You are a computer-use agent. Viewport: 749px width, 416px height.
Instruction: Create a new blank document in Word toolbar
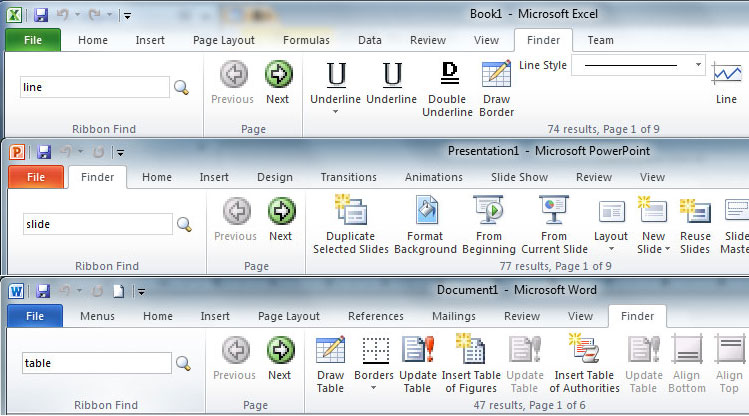(118, 291)
